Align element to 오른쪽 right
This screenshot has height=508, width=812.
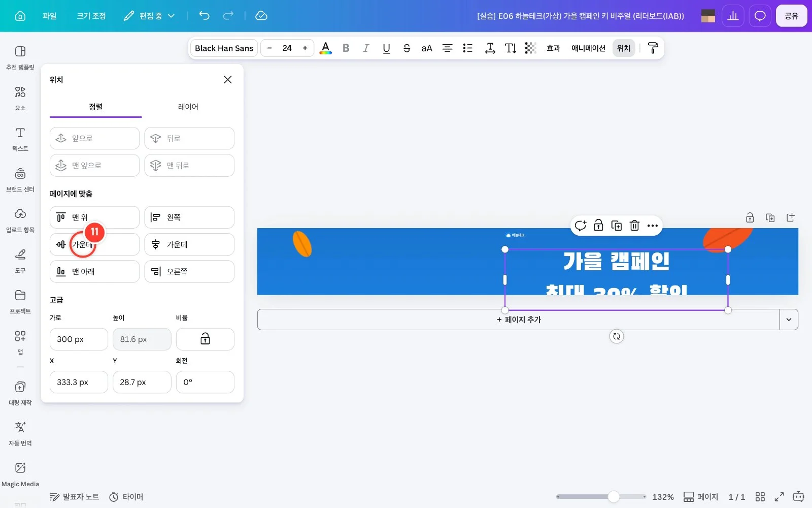pyautogui.click(x=189, y=272)
